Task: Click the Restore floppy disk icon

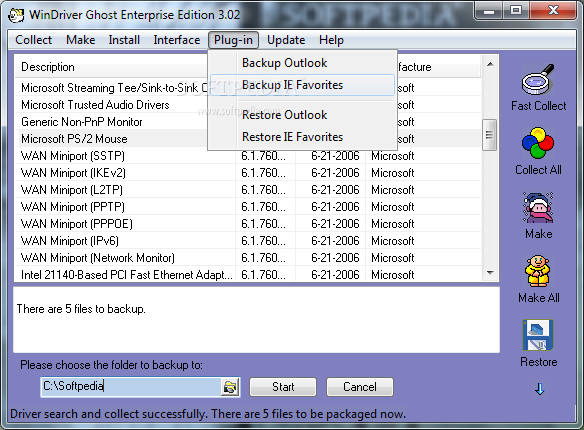Action: 538,335
